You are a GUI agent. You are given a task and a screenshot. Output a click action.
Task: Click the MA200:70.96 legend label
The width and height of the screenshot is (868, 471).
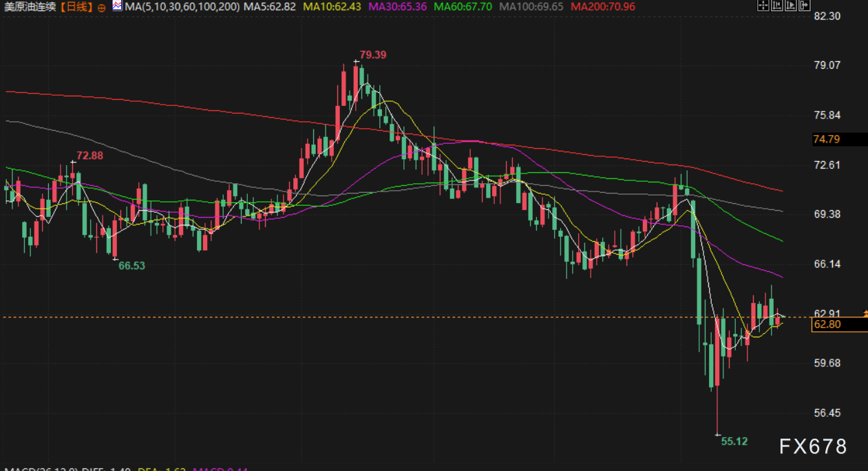[602, 7]
